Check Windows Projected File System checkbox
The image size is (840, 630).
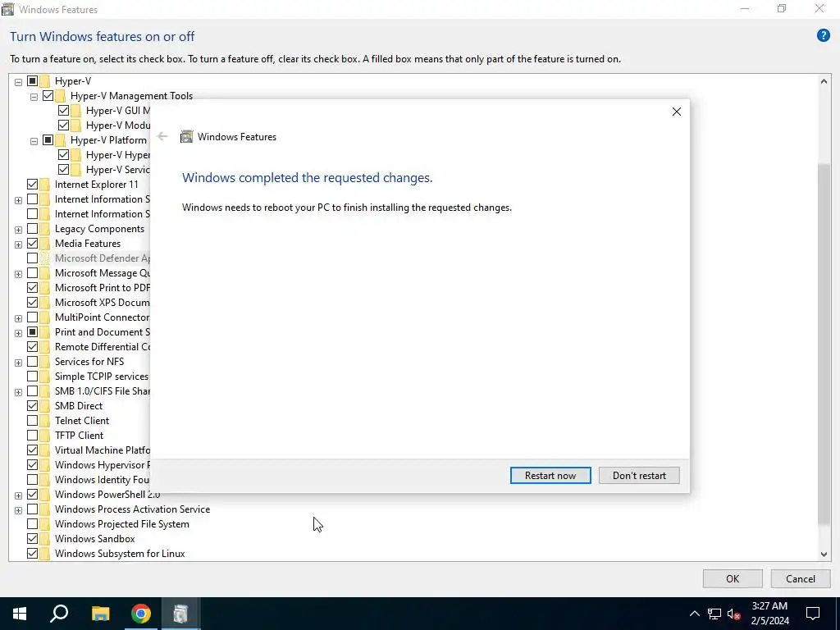[x=32, y=524]
